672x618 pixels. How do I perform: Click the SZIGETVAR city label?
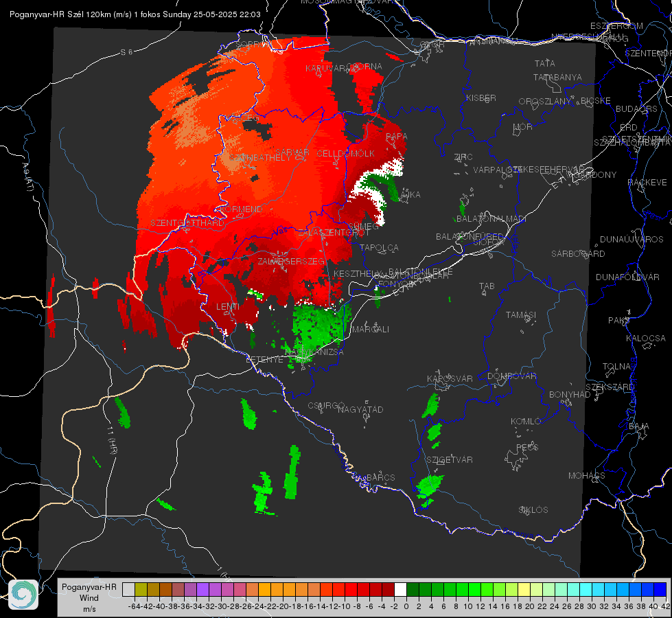point(450,460)
